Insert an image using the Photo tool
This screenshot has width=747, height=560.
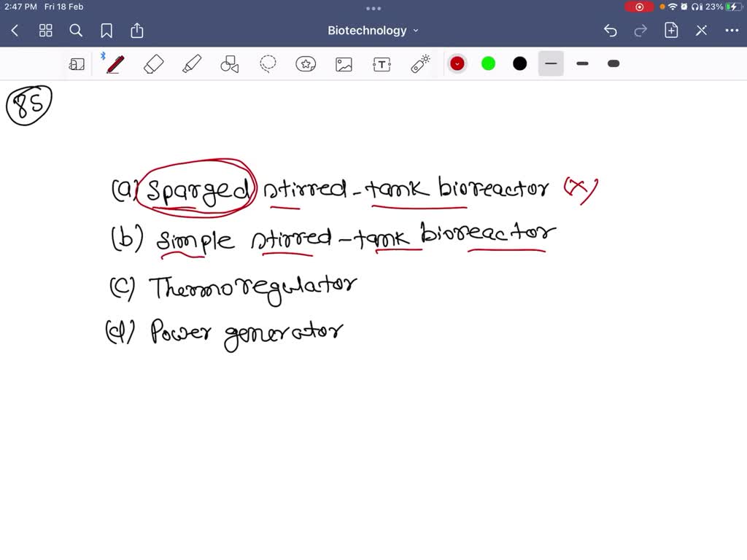pyautogui.click(x=343, y=63)
